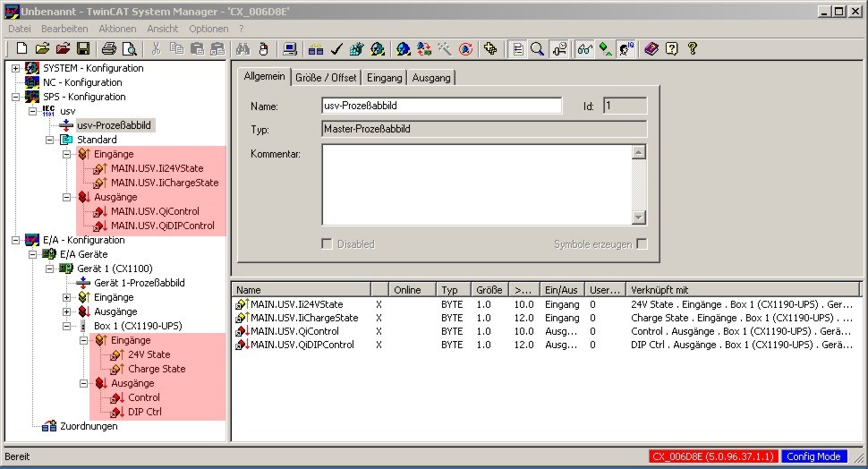The height and width of the screenshot is (469, 868).
Task: Click the Verknüpft mit column header
Action: click(744, 290)
